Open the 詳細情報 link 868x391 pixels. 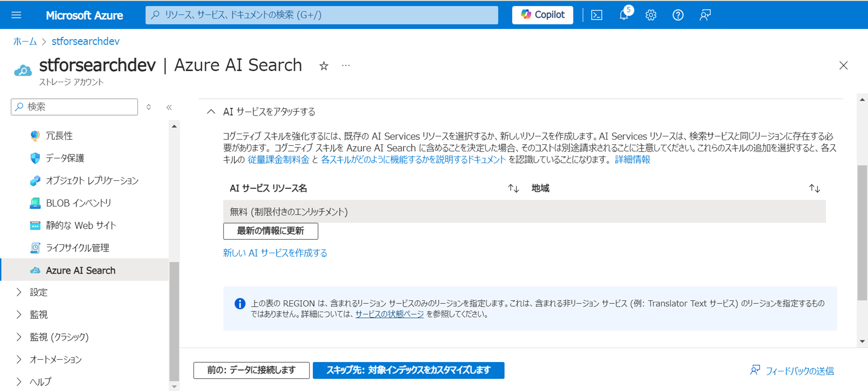(633, 159)
